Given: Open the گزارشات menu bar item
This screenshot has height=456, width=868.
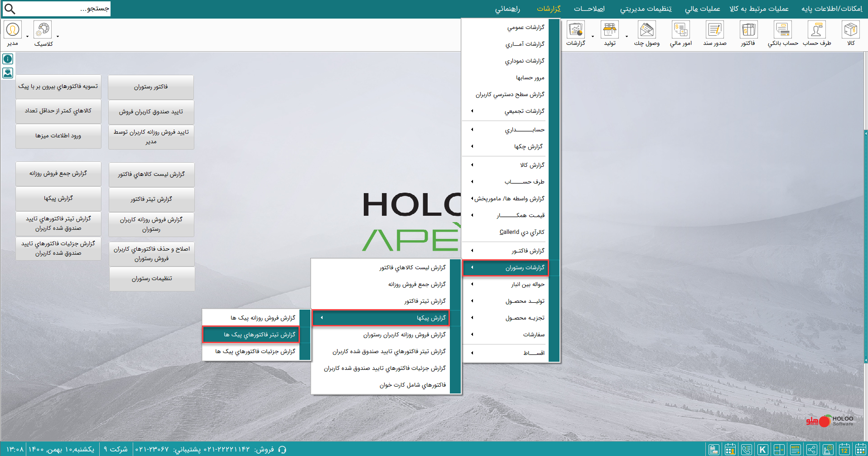Looking at the screenshot, I should 549,9.
